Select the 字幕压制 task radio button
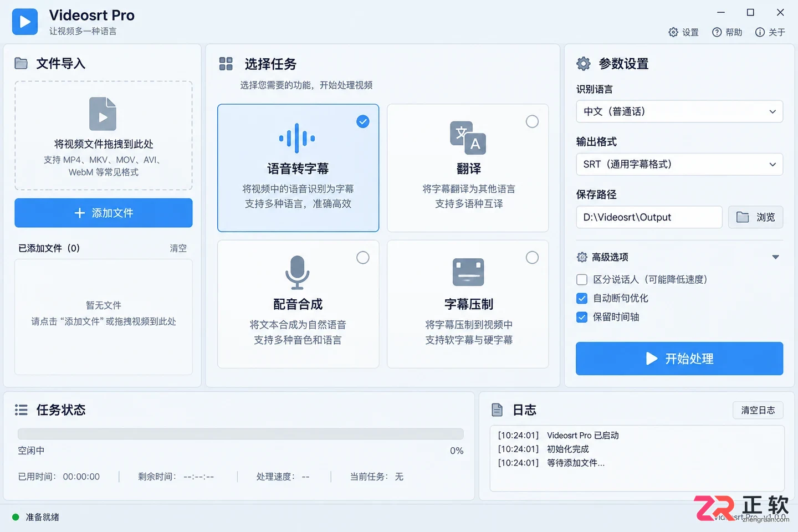Screen dimensions: 798x532 532,258
